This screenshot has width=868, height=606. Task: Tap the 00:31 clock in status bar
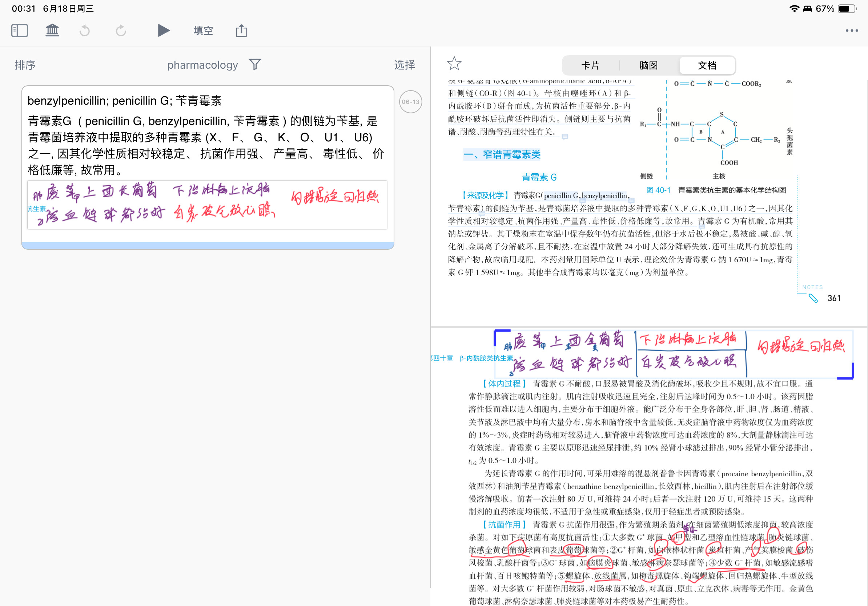coord(23,9)
